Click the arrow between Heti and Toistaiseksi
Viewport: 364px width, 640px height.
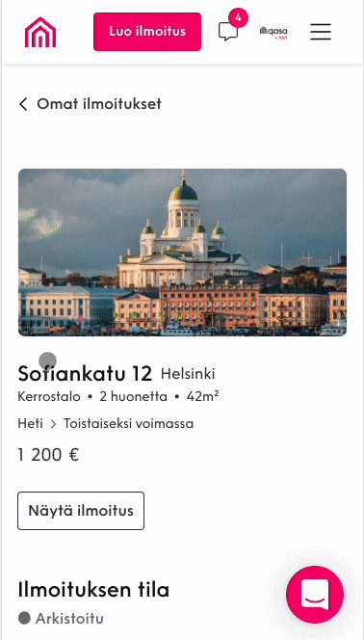pos(53,424)
